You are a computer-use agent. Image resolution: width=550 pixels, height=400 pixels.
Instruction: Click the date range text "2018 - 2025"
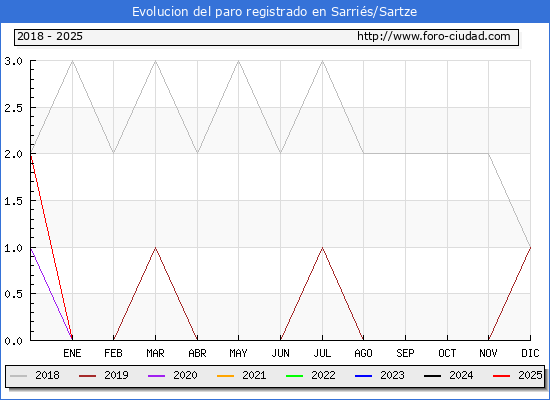(x=50, y=36)
